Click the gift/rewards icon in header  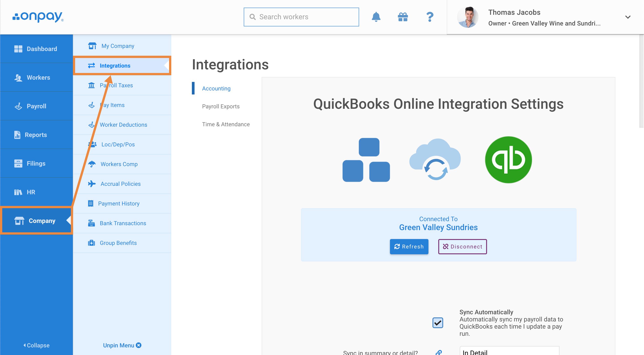[x=402, y=17]
